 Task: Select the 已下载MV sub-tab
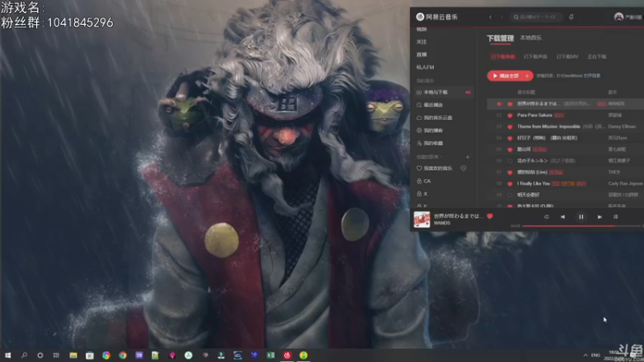(x=568, y=56)
